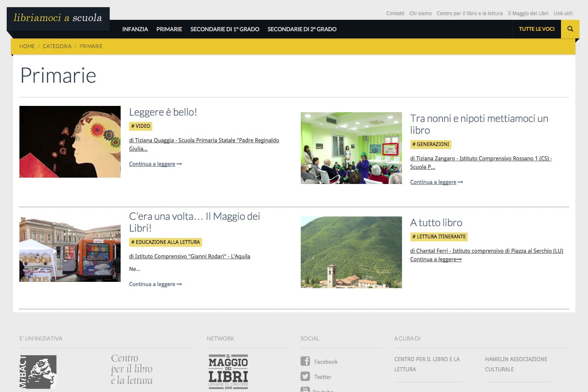Image resolution: width=588 pixels, height=392 pixels.
Task: Continue reading A tutto libro
Action: [x=436, y=260]
